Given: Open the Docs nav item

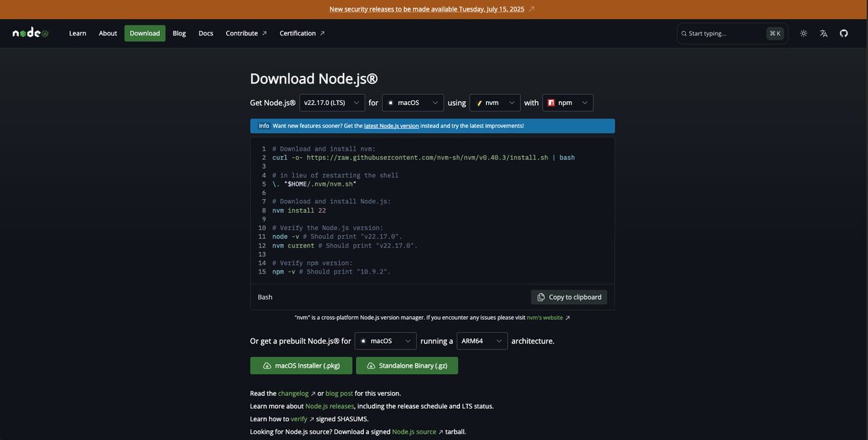Looking at the screenshot, I should (x=205, y=33).
